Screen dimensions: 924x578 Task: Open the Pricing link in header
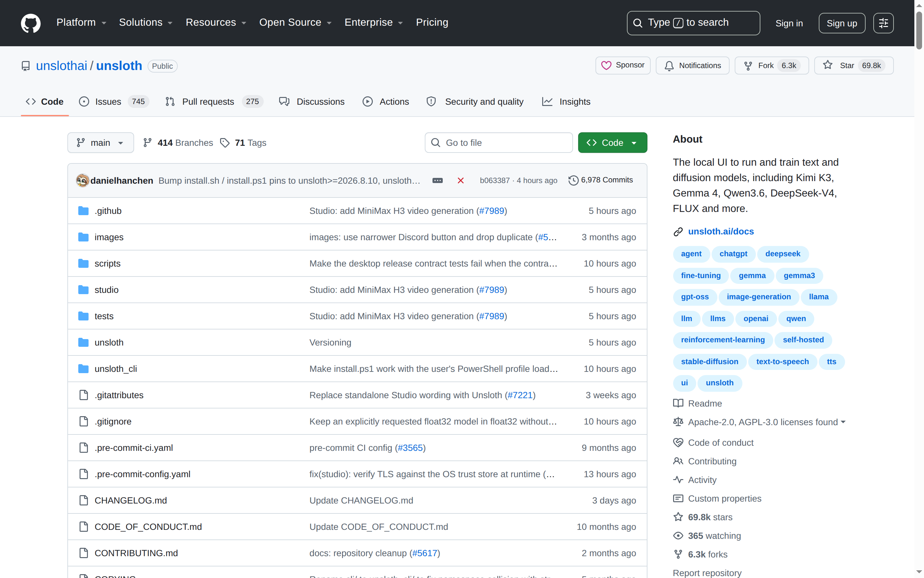click(x=432, y=22)
